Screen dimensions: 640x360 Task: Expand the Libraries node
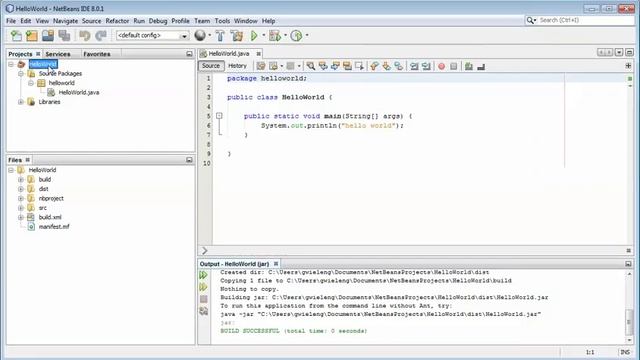[21, 102]
